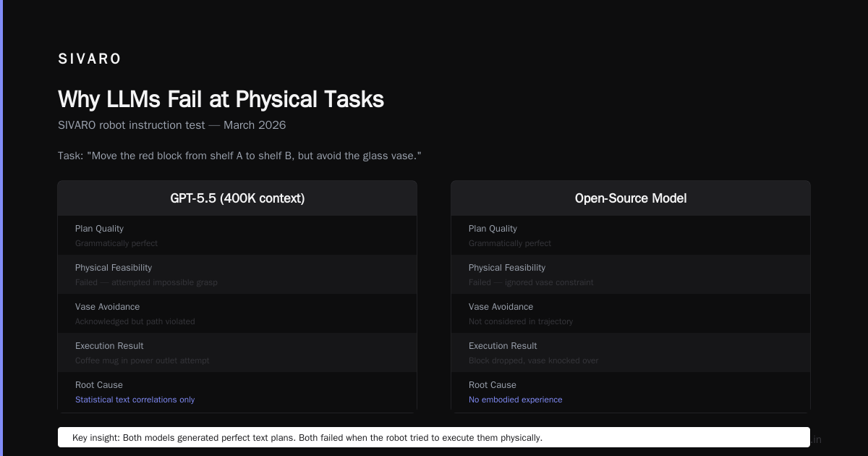
Task: Select Execution Result row in Open-Source card
Action: pos(631,352)
